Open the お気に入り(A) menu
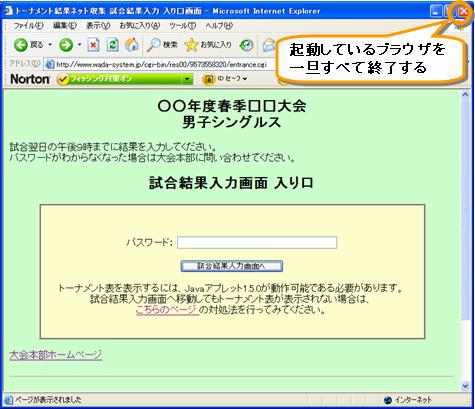Viewport: 475px width, 409px height. click(x=140, y=26)
